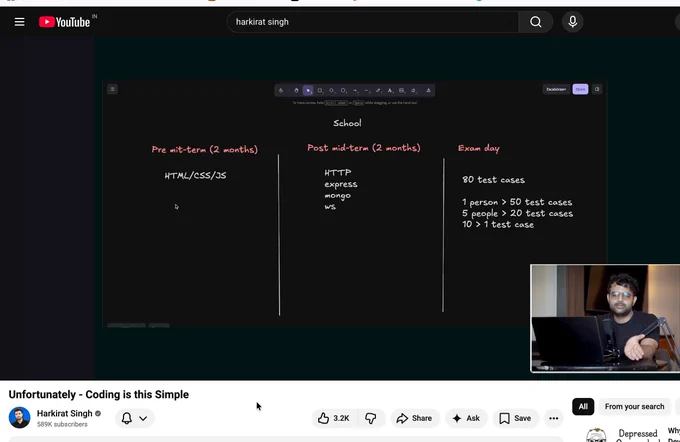
Task: Click the video title 'Unfortunately - Coding is this Simple'
Action: pyautogui.click(x=99, y=394)
